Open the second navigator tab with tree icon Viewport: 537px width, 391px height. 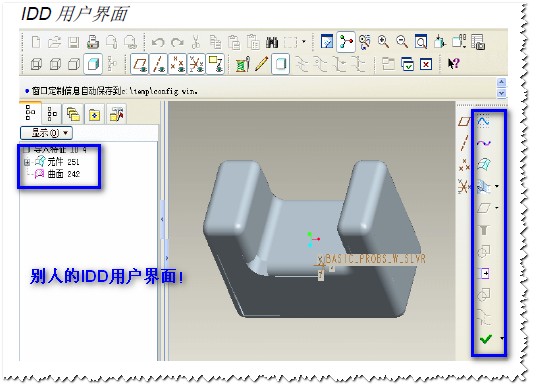tap(52, 114)
